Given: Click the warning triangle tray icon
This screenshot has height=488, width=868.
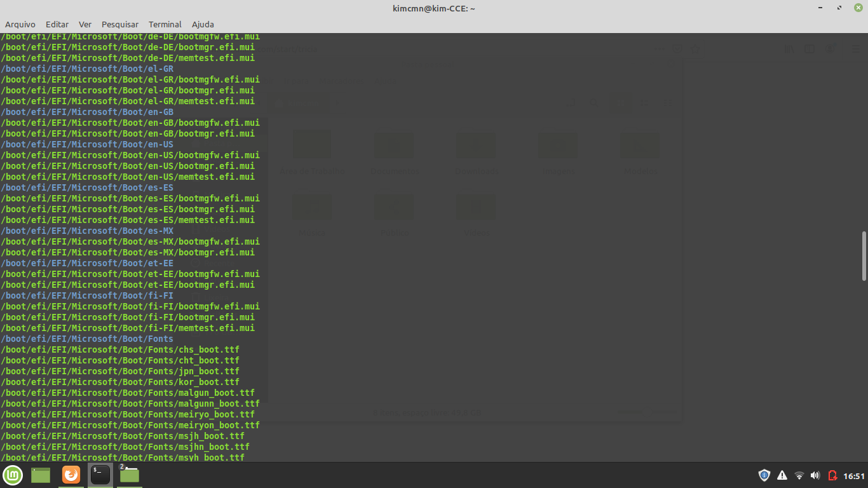Looking at the screenshot, I should coord(782,475).
